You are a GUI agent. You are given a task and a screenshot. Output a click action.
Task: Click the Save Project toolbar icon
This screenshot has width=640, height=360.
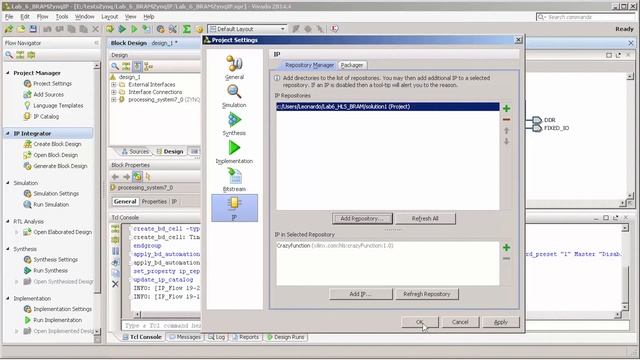[x=33, y=29]
